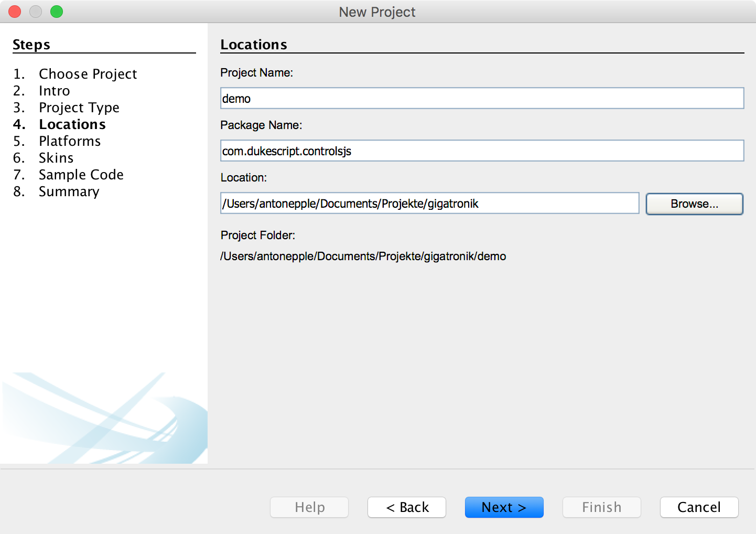Cancel the New Project wizard
Viewport: 756px width, 534px height.
click(x=699, y=507)
